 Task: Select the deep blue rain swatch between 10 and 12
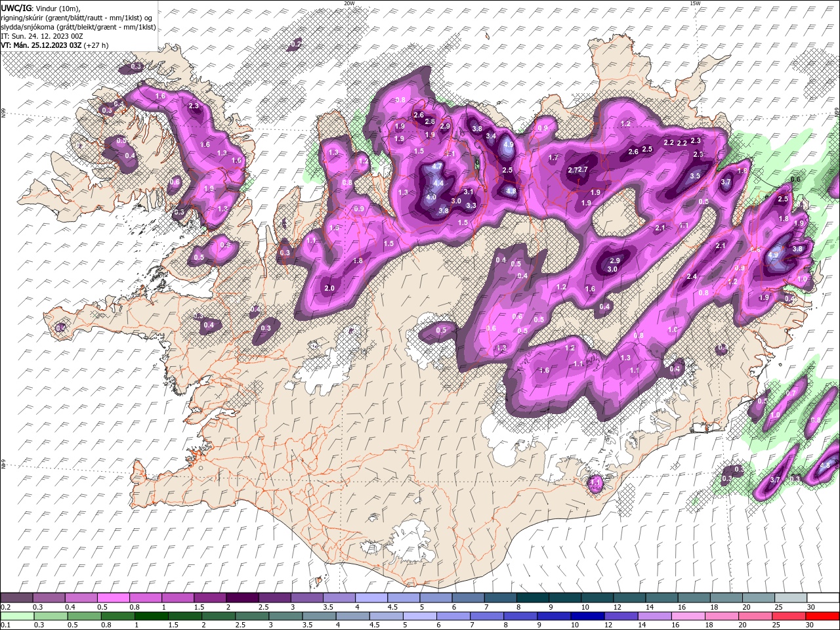587,616
